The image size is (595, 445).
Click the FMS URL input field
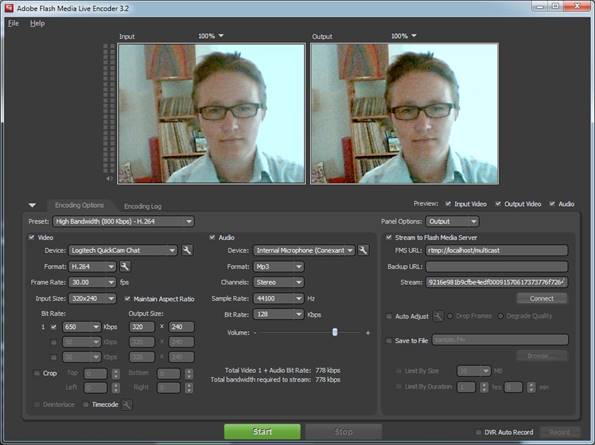pos(497,250)
